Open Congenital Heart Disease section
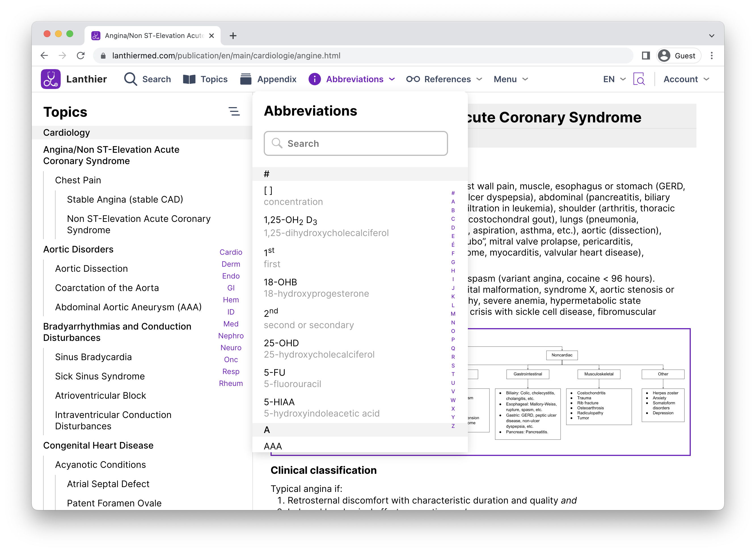Screen dimensions: 756x552 98,445
